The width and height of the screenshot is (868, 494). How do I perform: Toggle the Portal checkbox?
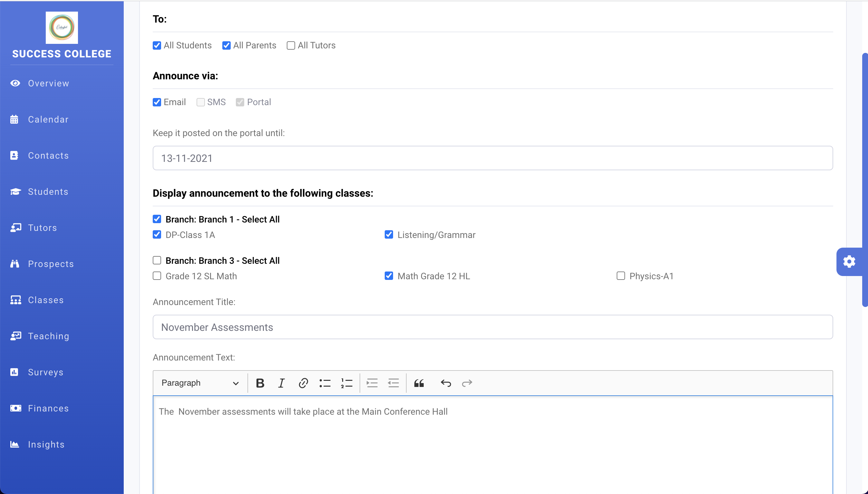click(x=240, y=102)
